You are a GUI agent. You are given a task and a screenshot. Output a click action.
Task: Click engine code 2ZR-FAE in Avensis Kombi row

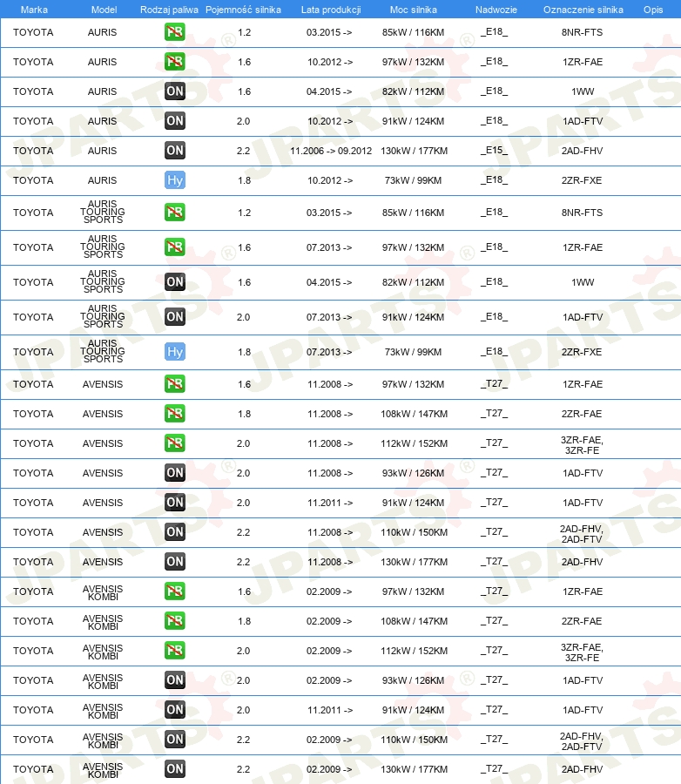point(582,621)
